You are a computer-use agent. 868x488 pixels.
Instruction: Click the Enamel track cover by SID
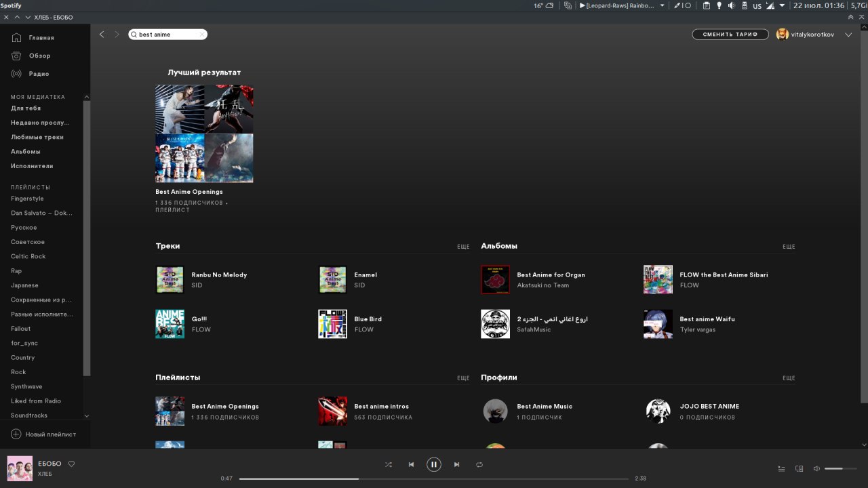pyautogui.click(x=332, y=280)
